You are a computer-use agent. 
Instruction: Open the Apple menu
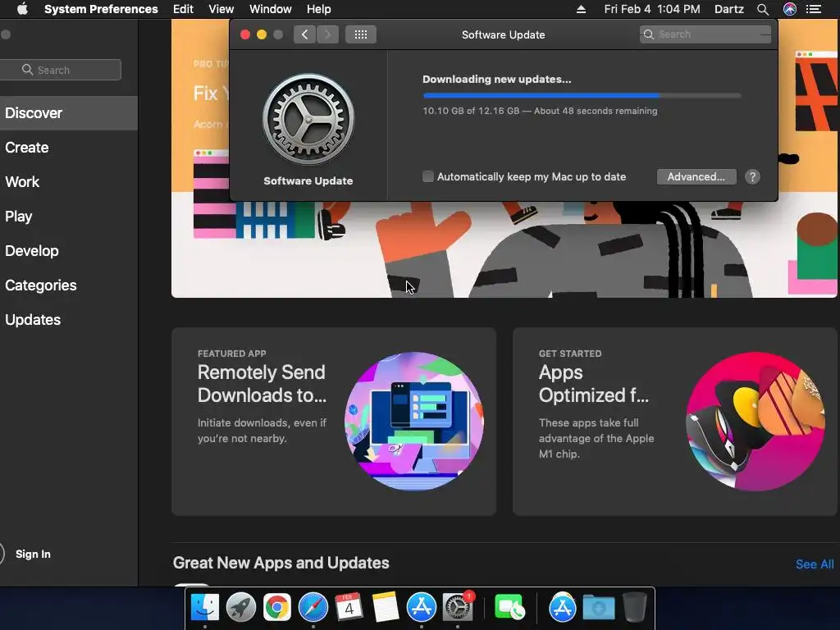tap(22, 9)
